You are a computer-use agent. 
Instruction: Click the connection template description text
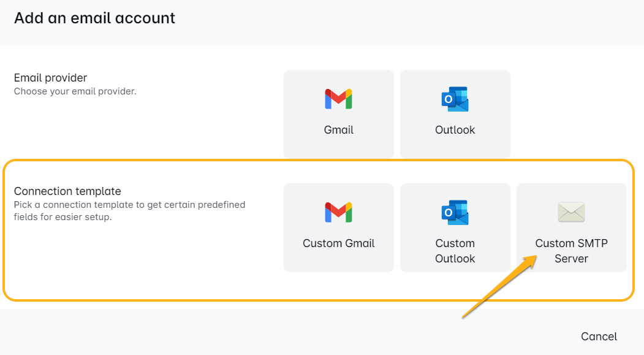point(129,210)
